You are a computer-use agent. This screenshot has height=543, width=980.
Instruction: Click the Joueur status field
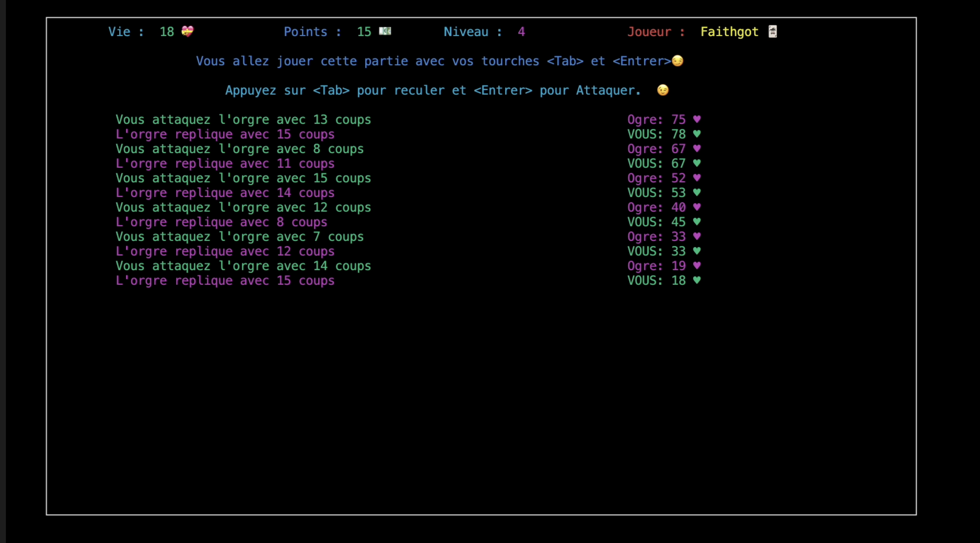click(656, 32)
